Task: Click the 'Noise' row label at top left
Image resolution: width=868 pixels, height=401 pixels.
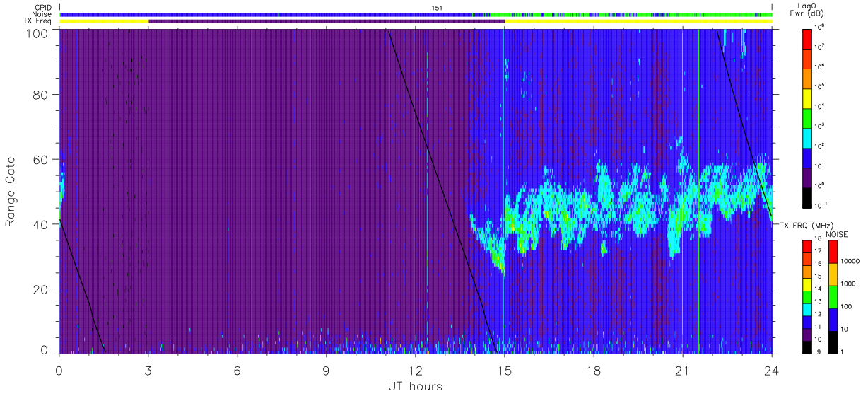Action: pyautogui.click(x=41, y=14)
